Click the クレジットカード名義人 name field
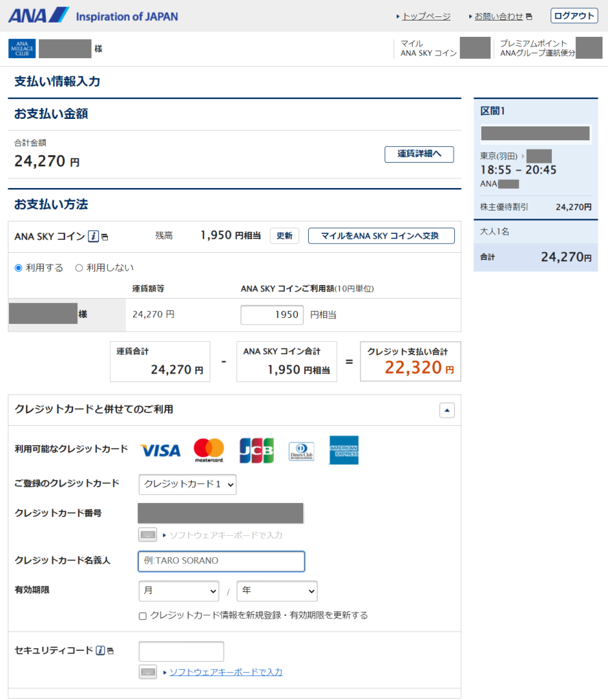Image resolution: width=608 pixels, height=700 pixels. click(x=222, y=561)
